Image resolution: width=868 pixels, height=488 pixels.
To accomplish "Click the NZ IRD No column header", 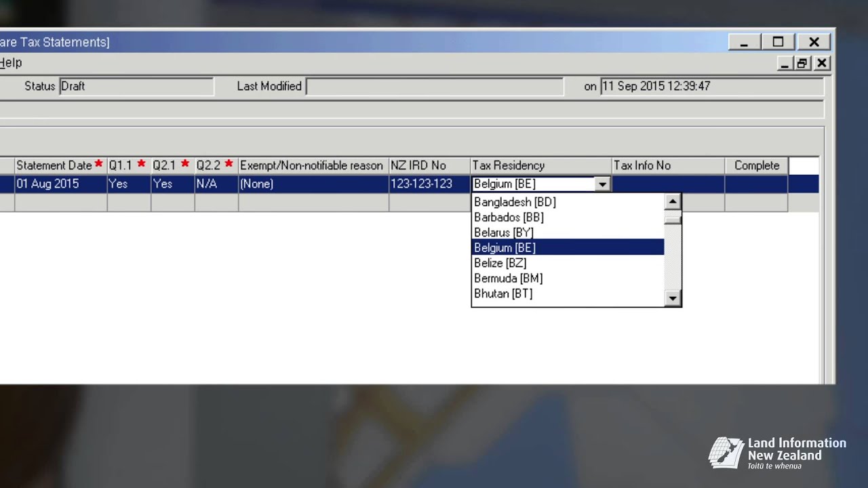I will pyautogui.click(x=429, y=165).
